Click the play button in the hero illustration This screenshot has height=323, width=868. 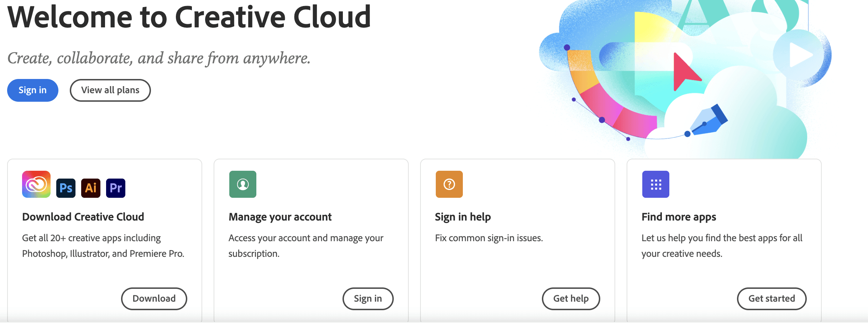(799, 55)
